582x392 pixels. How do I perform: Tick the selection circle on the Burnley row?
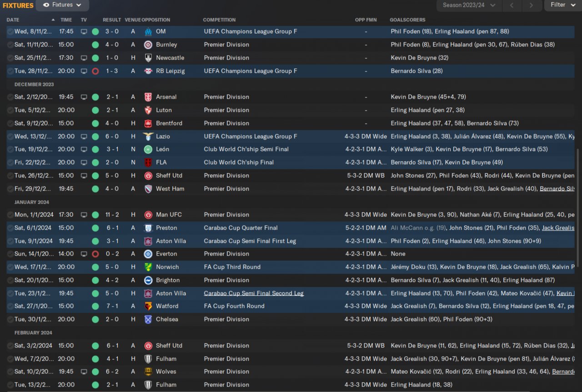pyautogui.click(x=10, y=45)
